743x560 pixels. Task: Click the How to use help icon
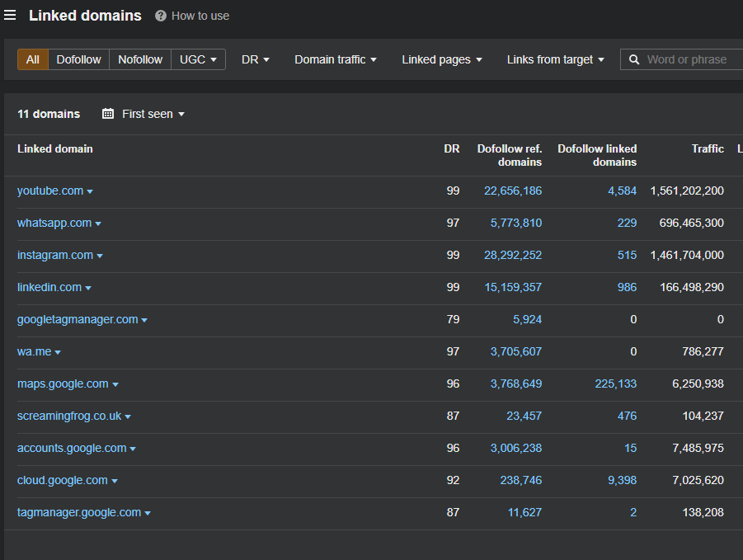161,16
